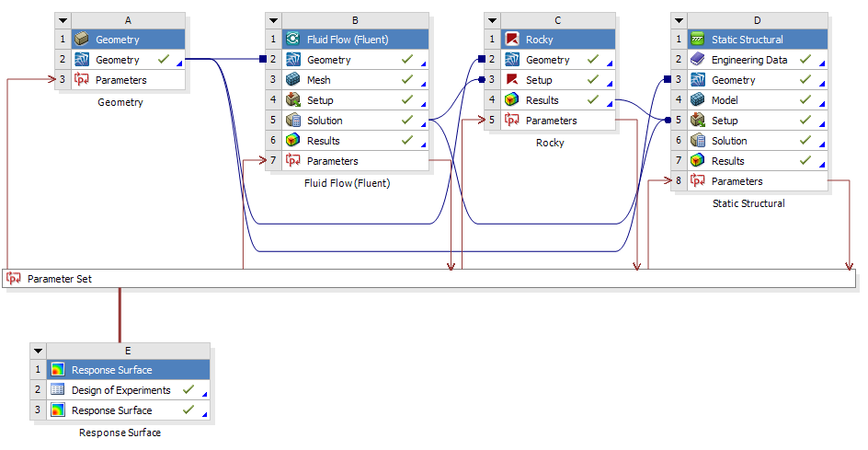The height and width of the screenshot is (450, 868).
Task: Expand the Response Surface system E menu
Action: (39, 351)
